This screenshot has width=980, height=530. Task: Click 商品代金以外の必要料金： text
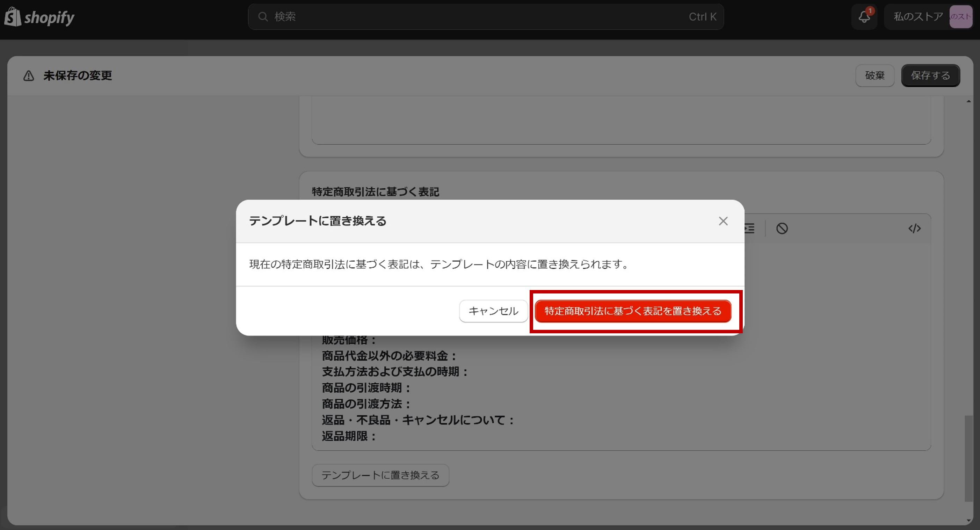click(389, 356)
